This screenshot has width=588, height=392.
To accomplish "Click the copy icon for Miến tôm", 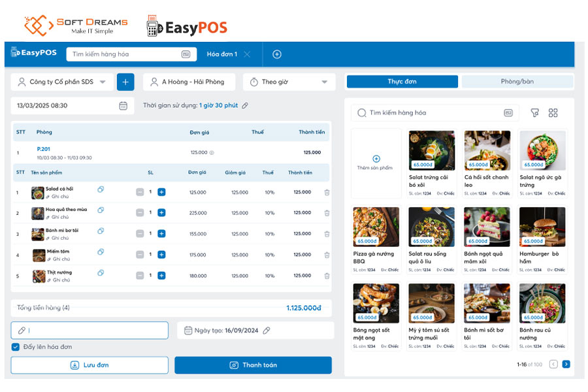I will [101, 252].
